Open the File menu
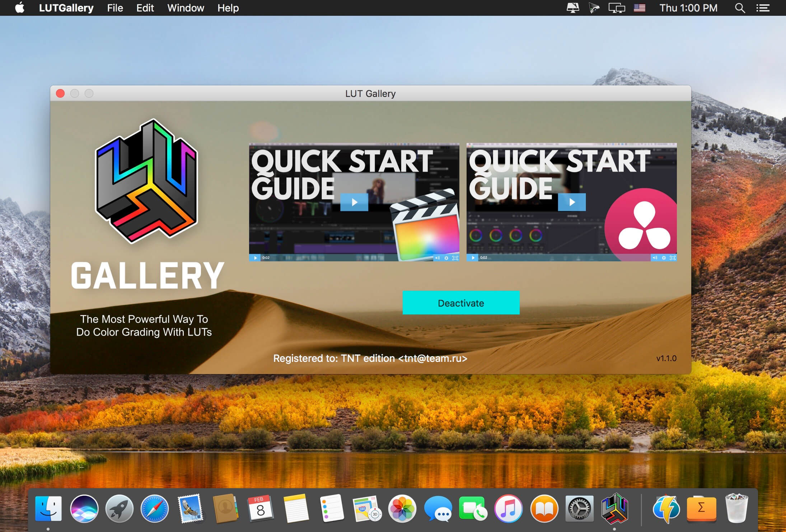786x532 pixels. tap(115, 8)
